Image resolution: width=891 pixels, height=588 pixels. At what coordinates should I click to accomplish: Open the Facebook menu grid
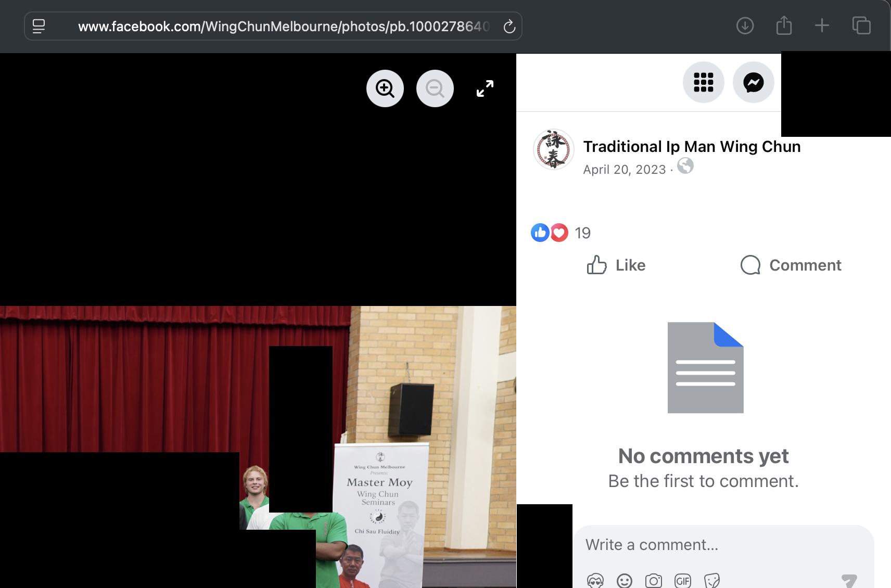point(704,82)
